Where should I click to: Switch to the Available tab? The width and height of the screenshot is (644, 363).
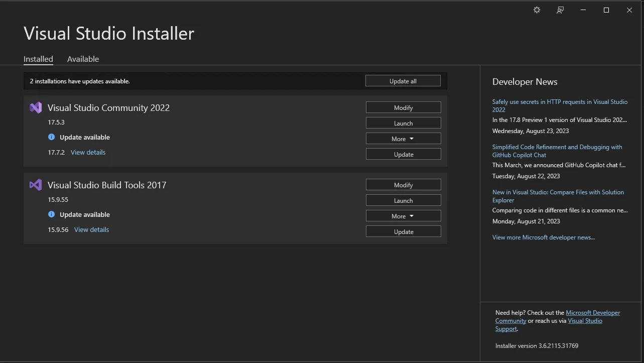point(83,59)
